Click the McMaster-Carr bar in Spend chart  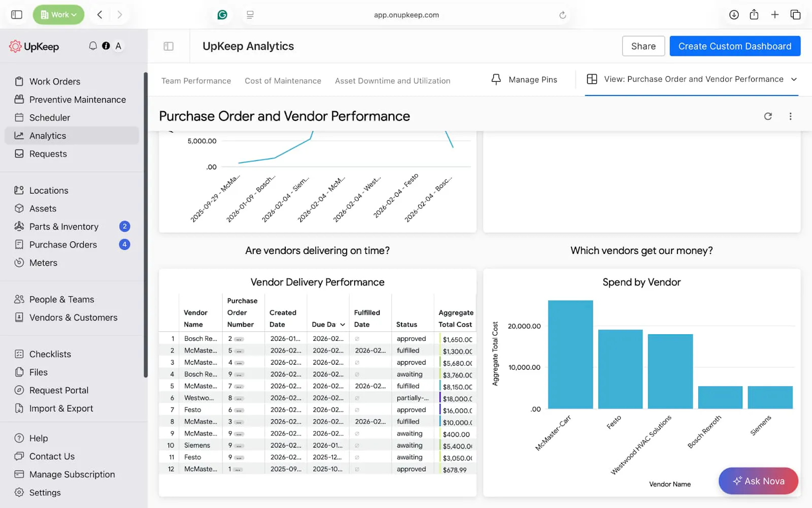click(x=570, y=355)
